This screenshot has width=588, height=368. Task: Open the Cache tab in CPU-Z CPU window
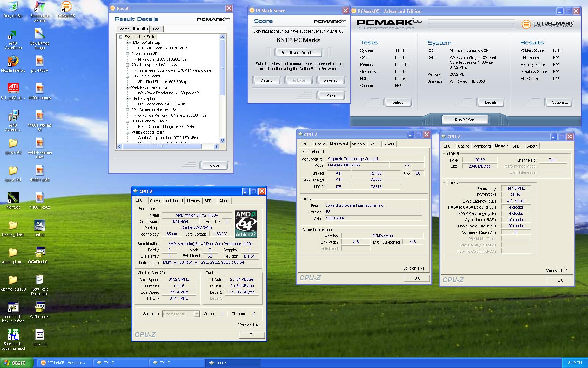tap(155, 201)
